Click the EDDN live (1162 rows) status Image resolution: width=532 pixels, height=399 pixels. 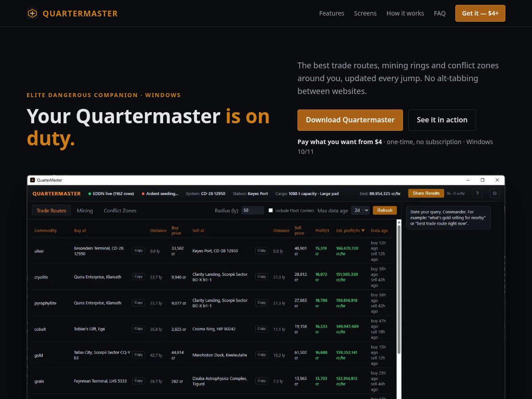(x=111, y=194)
